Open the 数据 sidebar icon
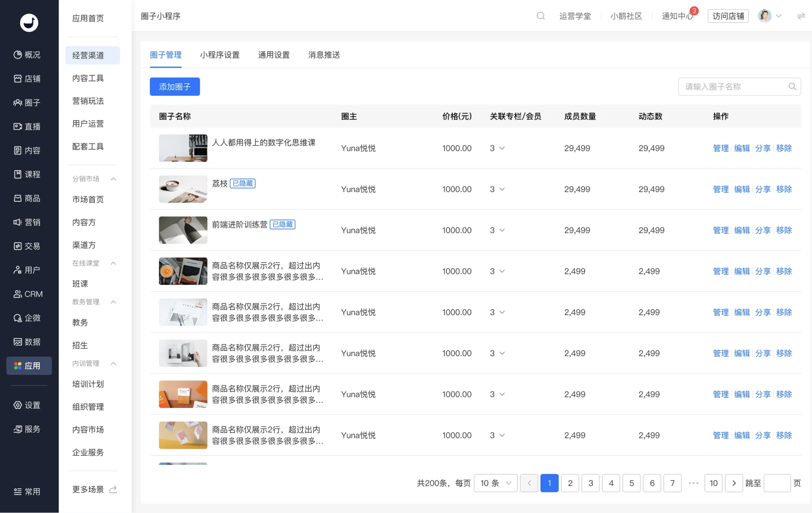The width and height of the screenshot is (812, 513). coord(18,341)
